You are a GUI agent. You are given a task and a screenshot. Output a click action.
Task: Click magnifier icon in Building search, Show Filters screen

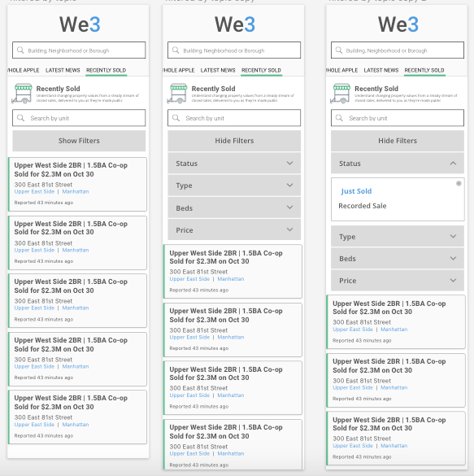(20, 50)
